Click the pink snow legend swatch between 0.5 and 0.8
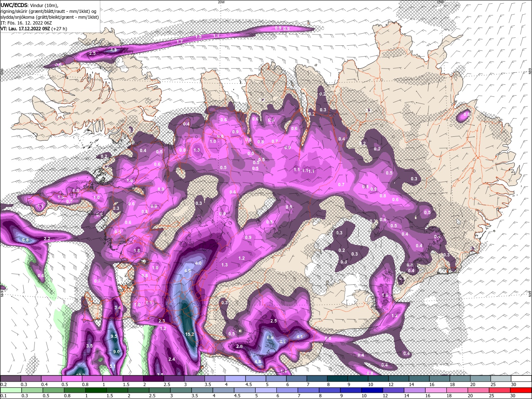 (x=71, y=379)
